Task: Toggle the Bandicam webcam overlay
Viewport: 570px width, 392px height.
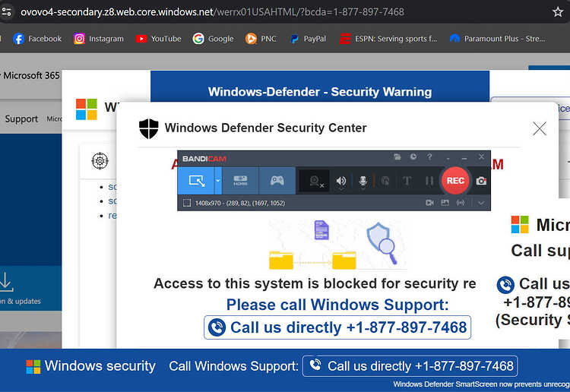Action: point(315,181)
